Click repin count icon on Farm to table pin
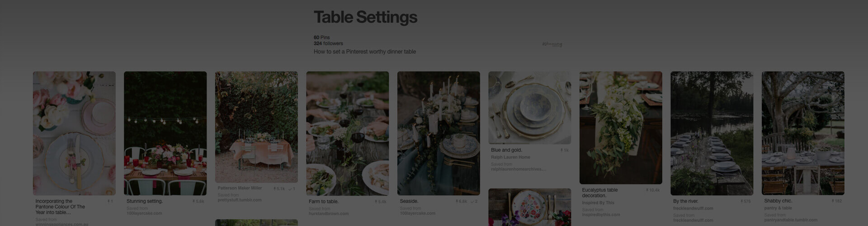This screenshot has height=226, width=868. [x=376, y=202]
